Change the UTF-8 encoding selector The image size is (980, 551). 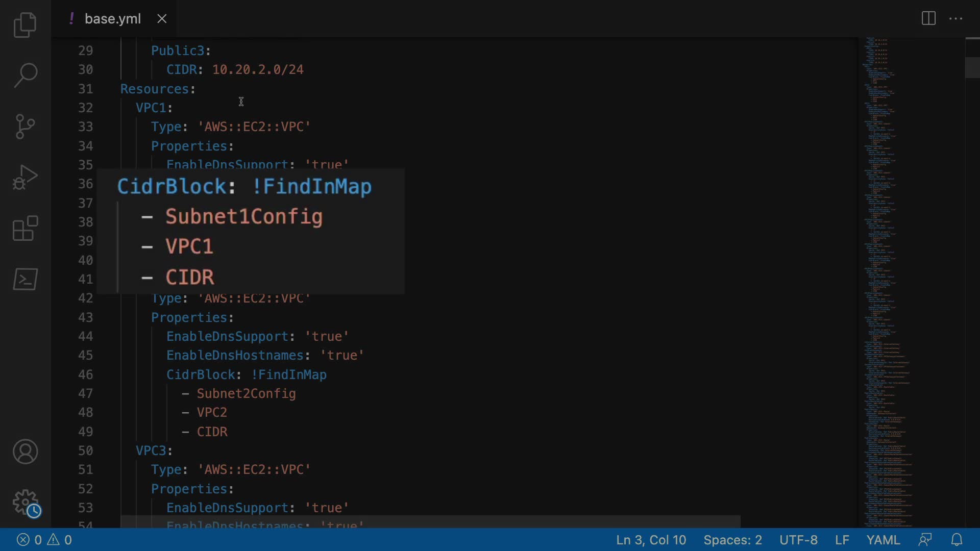[798, 540]
